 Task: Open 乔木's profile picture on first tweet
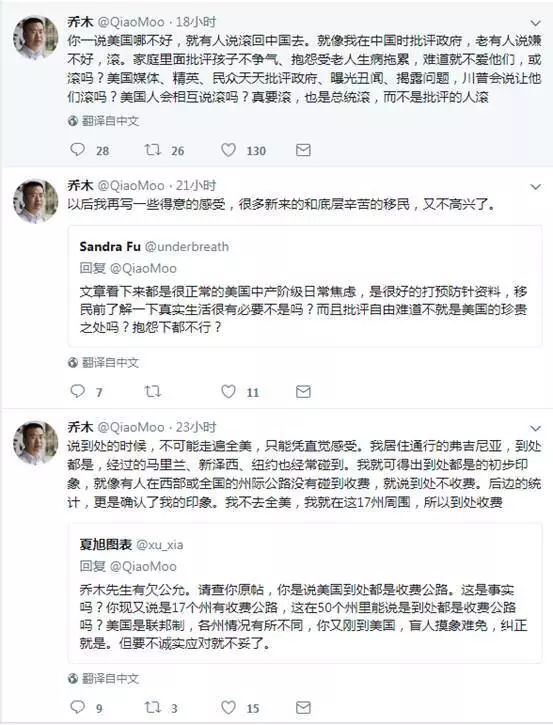(36, 37)
